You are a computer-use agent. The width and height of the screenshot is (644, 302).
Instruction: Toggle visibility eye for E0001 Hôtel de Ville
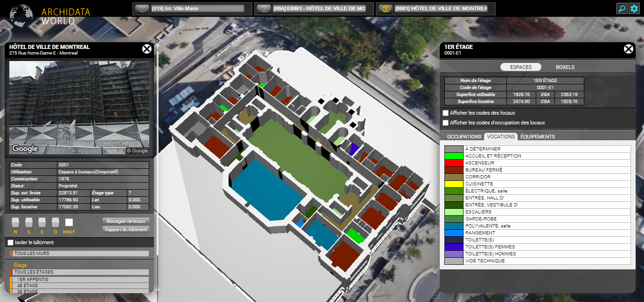point(263,8)
